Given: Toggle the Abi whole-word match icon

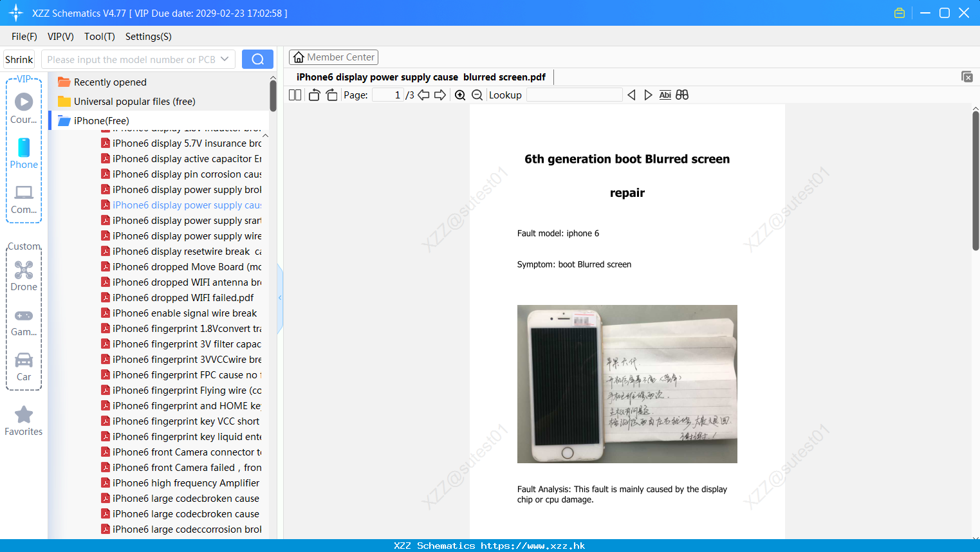Looking at the screenshot, I should (x=665, y=95).
